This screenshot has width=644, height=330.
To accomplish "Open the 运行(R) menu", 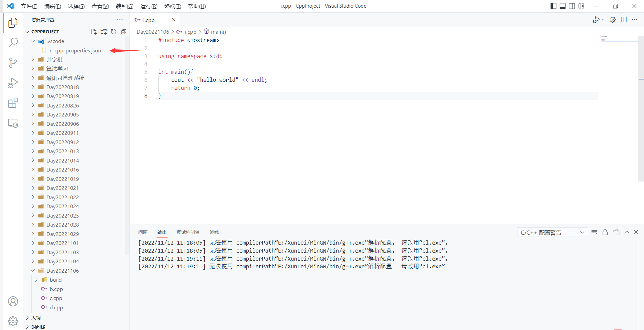I will pyautogui.click(x=149, y=6).
